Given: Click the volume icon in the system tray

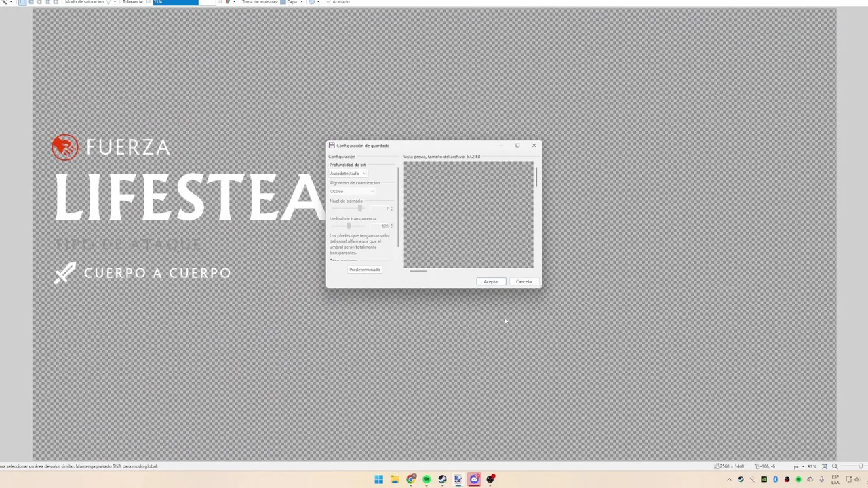Looking at the screenshot, I should (857, 479).
